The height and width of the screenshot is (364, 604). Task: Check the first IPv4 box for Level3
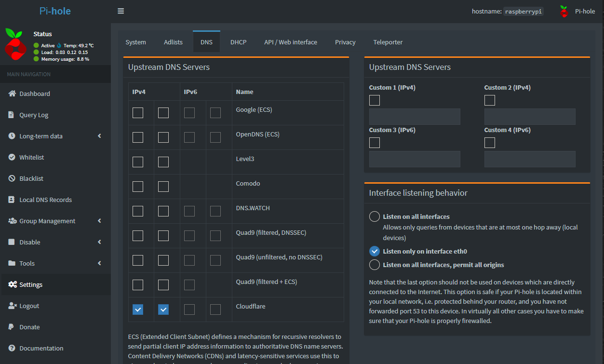coord(138,162)
